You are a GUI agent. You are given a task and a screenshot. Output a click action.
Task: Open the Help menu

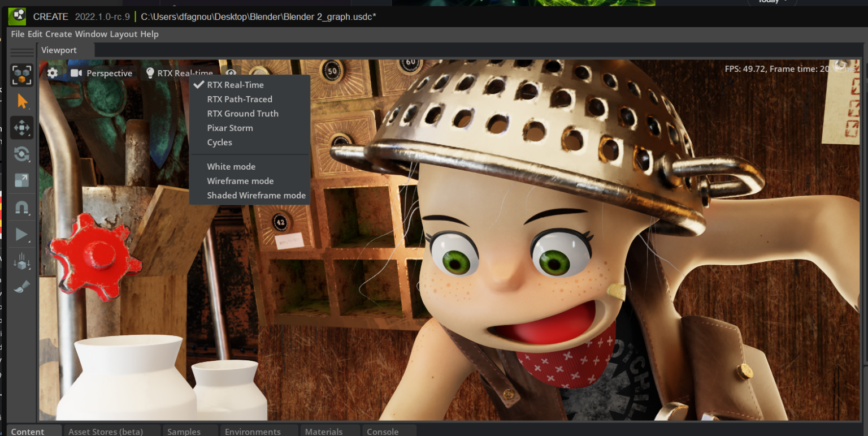click(150, 34)
